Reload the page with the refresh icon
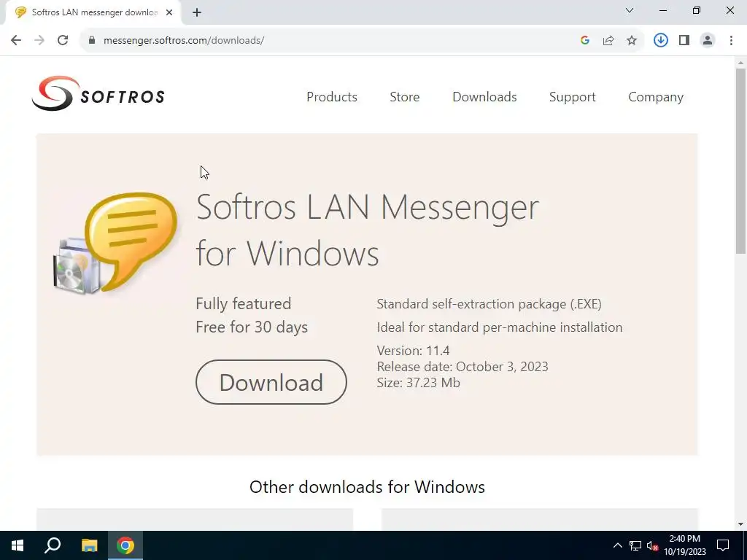The height and width of the screenshot is (560, 747). [63, 41]
